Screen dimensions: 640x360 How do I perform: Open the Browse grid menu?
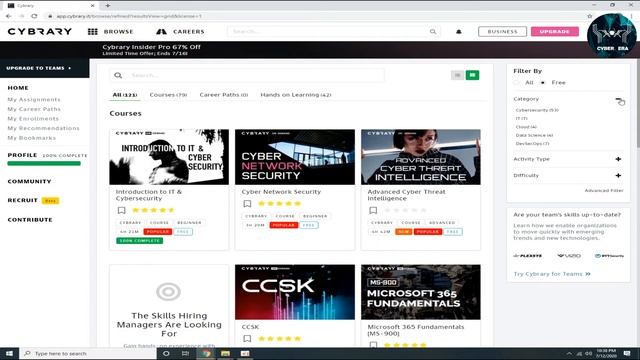pyautogui.click(x=111, y=31)
